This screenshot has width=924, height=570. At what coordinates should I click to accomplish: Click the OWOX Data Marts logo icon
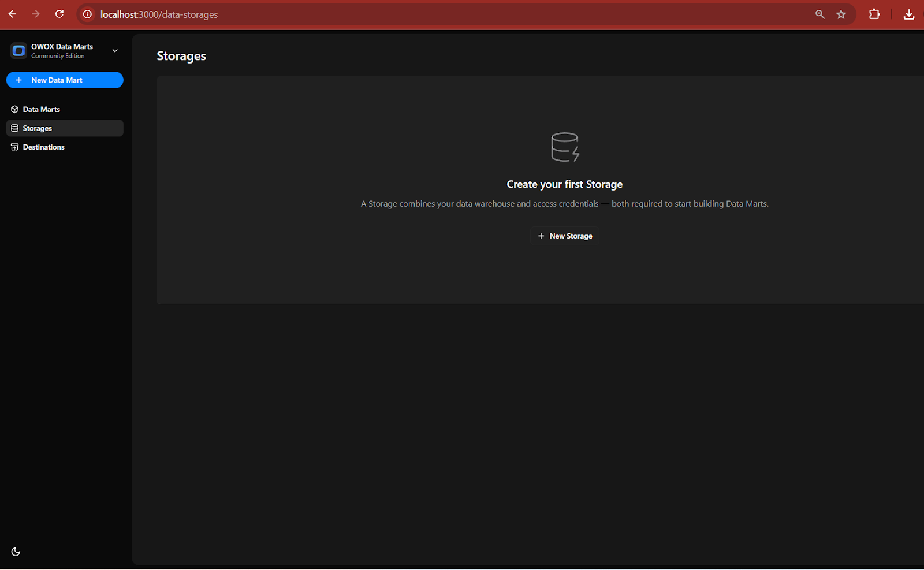(x=18, y=51)
